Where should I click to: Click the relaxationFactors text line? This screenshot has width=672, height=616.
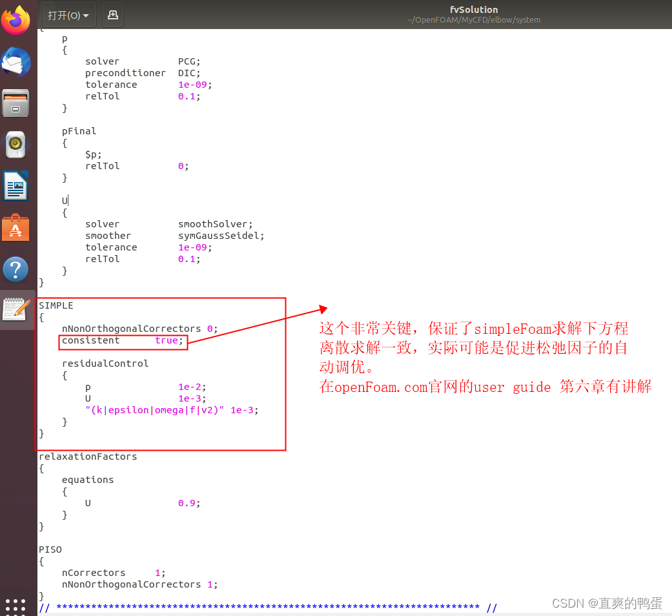click(87, 457)
